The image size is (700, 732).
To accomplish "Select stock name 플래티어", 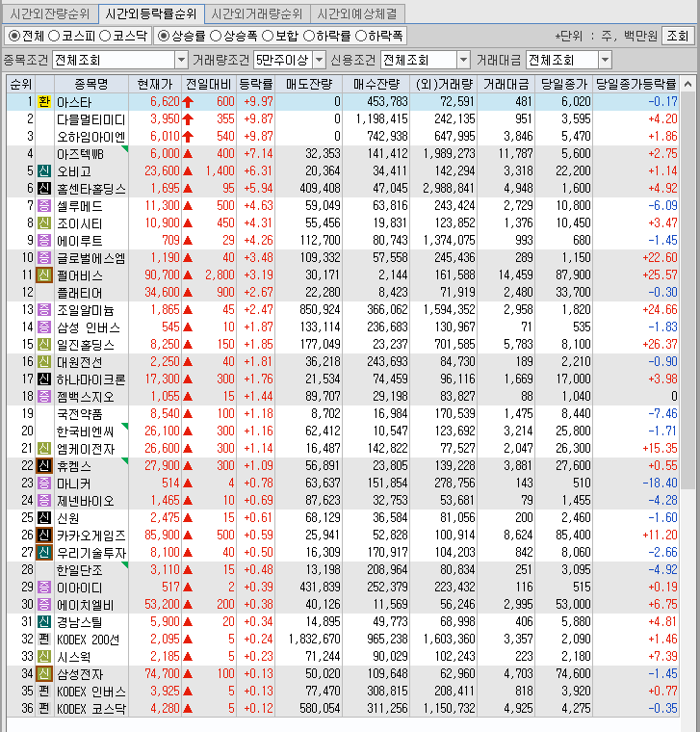I will pyautogui.click(x=79, y=293).
